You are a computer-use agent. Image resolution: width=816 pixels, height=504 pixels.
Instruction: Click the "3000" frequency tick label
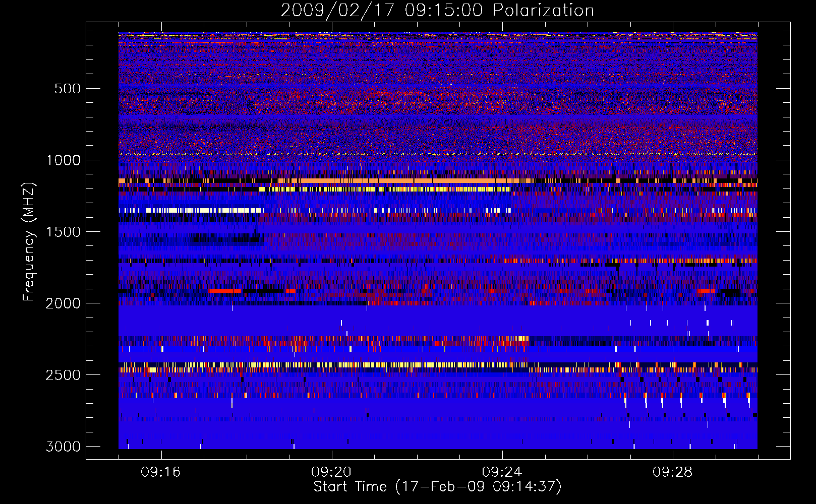click(63, 447)
